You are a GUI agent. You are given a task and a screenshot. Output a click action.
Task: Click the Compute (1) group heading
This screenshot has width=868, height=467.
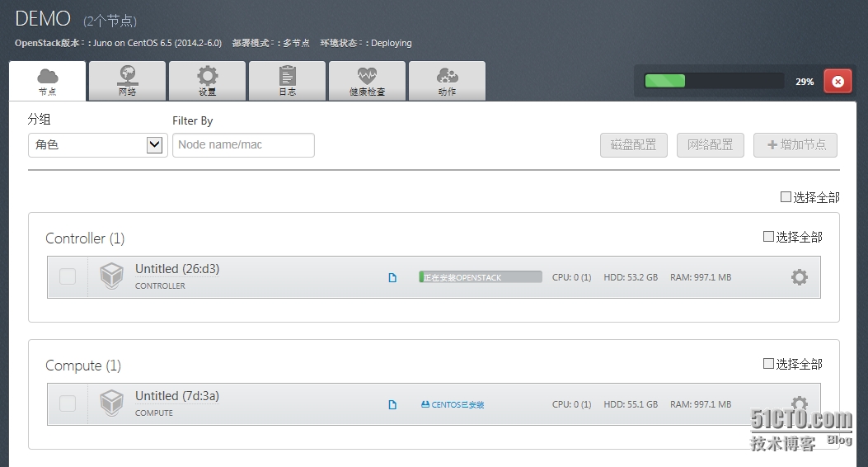pos(83,366)
